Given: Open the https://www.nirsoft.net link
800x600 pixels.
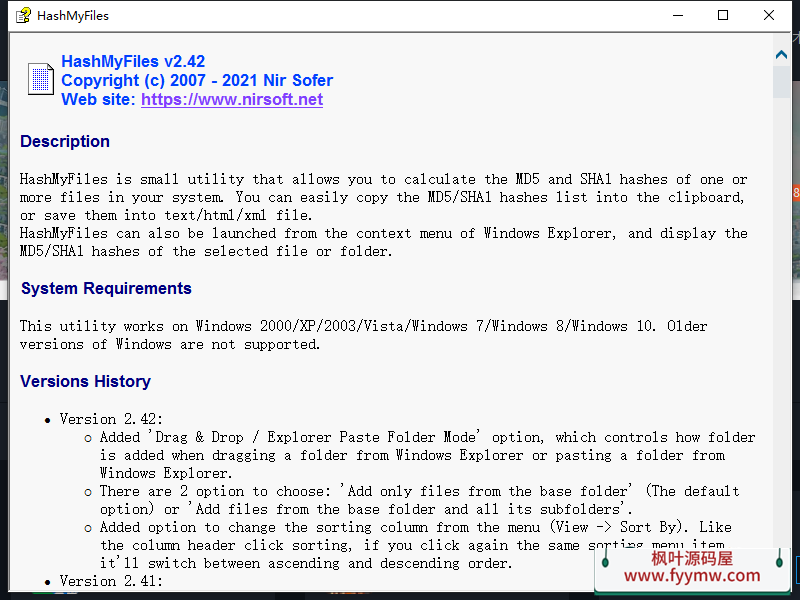Looking at the screenshot, I should [x=231, y=99].
